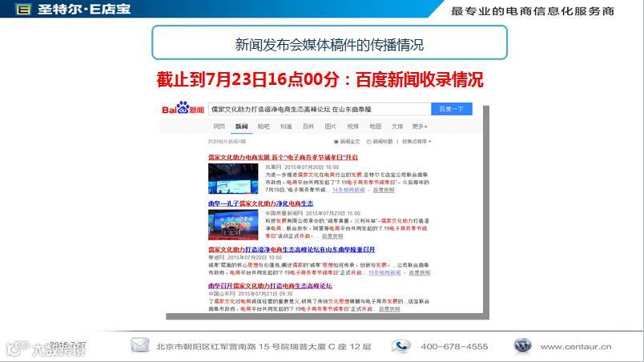Screen dimensions: 644x362
Task: Open headline 儒家文化助力打造澄净电商生态高峰论坛在山东曲阜隆重召开
Action: pos(292,250)
